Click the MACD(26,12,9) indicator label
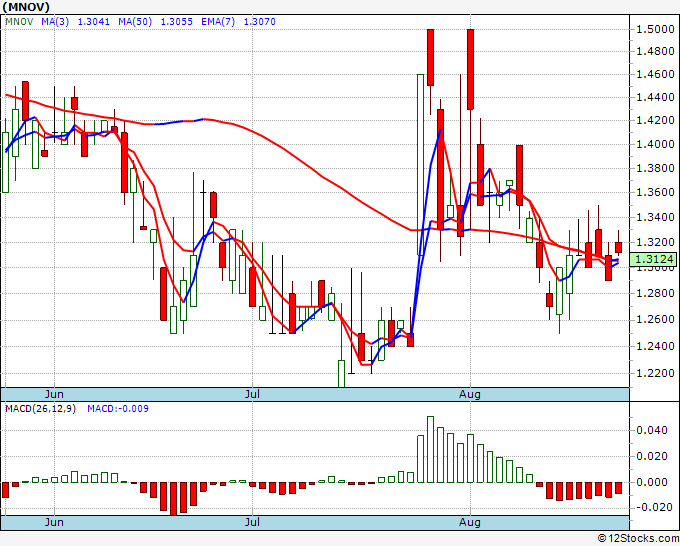 pyautogui.click(x=40, y=409)
